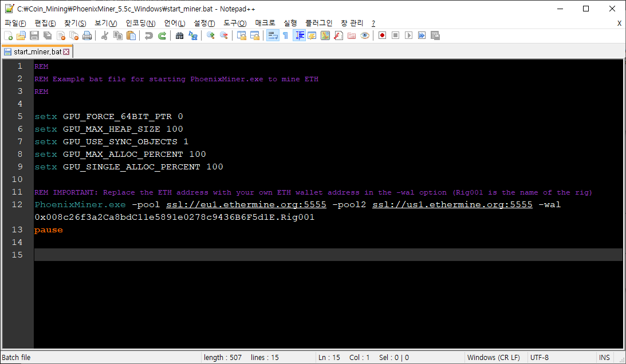Click Batch file label in status bar

16,358
